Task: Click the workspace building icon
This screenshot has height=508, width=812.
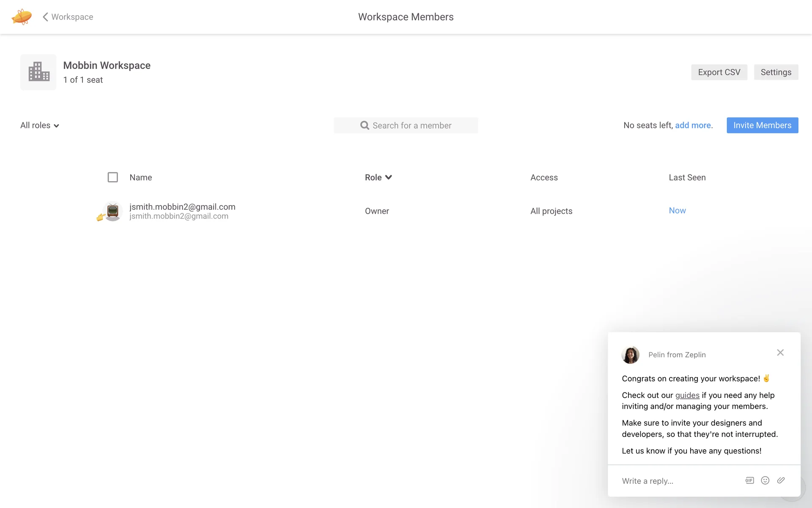Action: point(38,72)
